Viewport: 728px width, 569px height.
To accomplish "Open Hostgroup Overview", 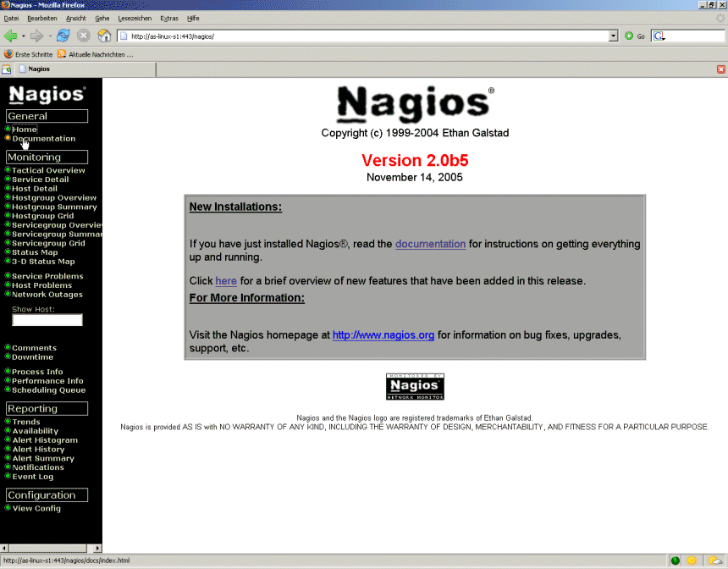I will 54,198.
